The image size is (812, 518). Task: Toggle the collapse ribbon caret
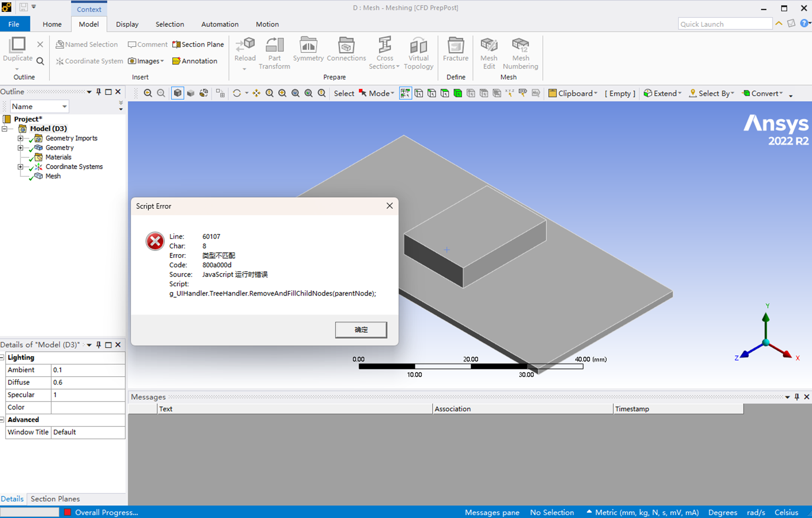779,23
